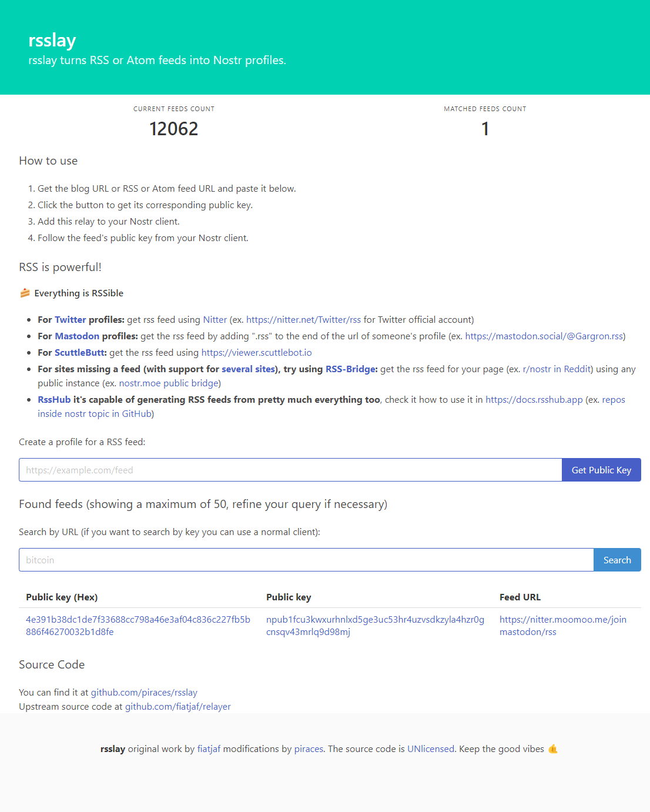Click the How to use heading
The width and height of the screenshot is (650, 812).
coord(48,161)
